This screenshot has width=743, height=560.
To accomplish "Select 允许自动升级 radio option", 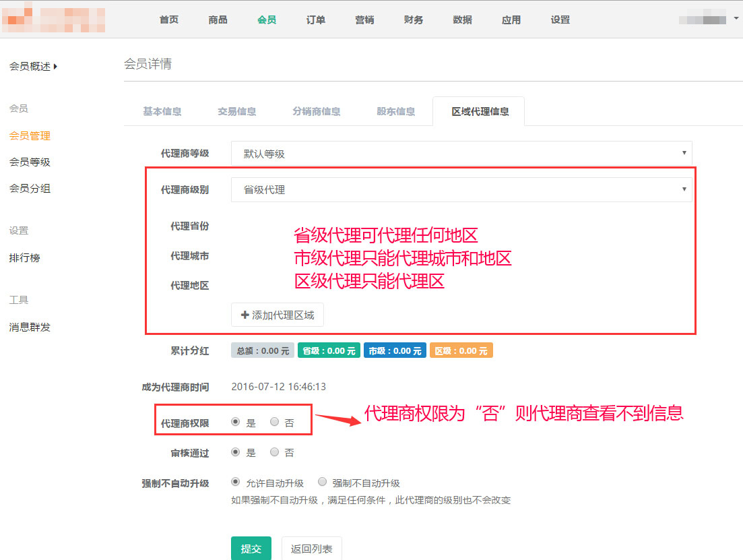I will pos(235,482).
